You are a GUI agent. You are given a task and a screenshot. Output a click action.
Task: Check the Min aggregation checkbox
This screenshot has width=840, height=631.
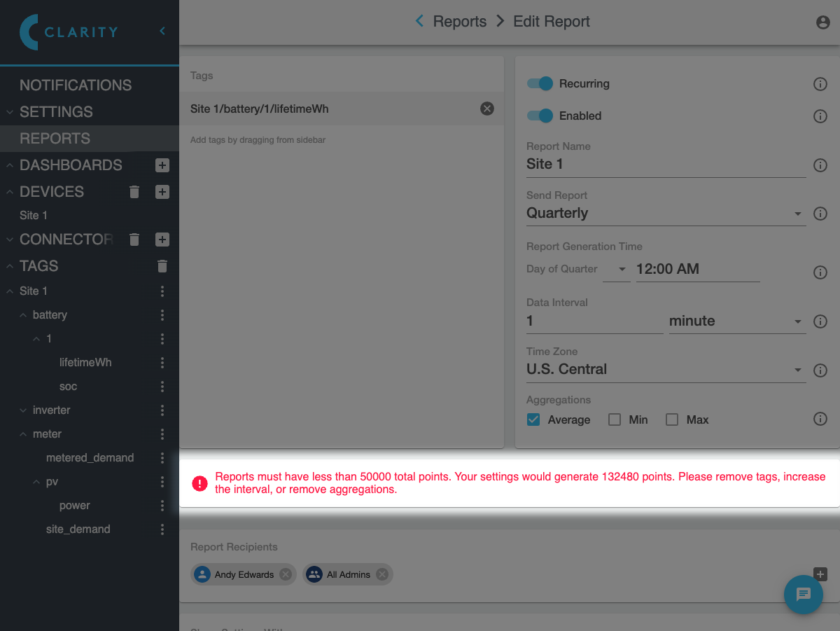coord(615,419)
